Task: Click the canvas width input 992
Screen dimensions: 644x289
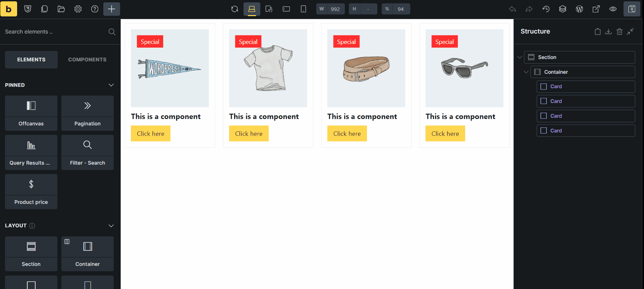Action: pos(335,9)
